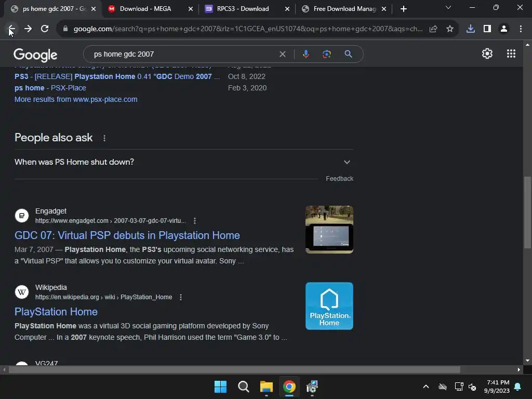Open notifications bell in tray
This screenshot has height=399, width=532.
(518, 387)
